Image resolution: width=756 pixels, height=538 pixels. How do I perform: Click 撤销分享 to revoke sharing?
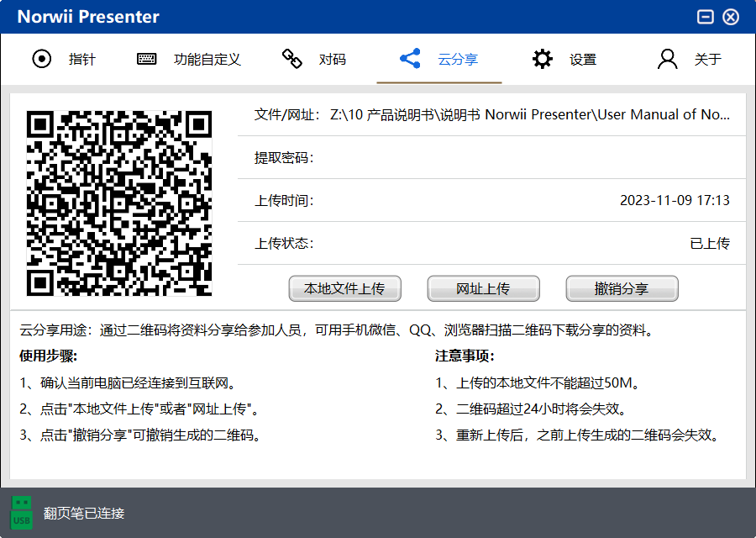coord(622,288)
